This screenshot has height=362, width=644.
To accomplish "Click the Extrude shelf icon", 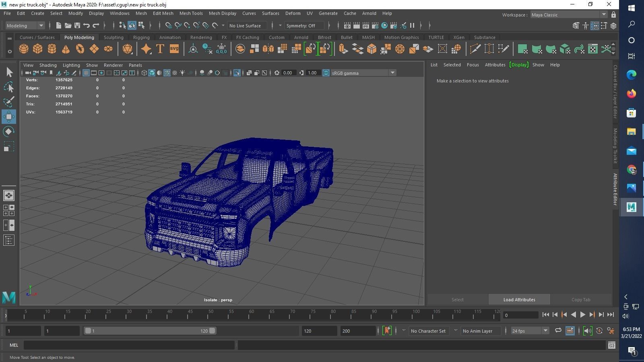I will tap(344, 49).
